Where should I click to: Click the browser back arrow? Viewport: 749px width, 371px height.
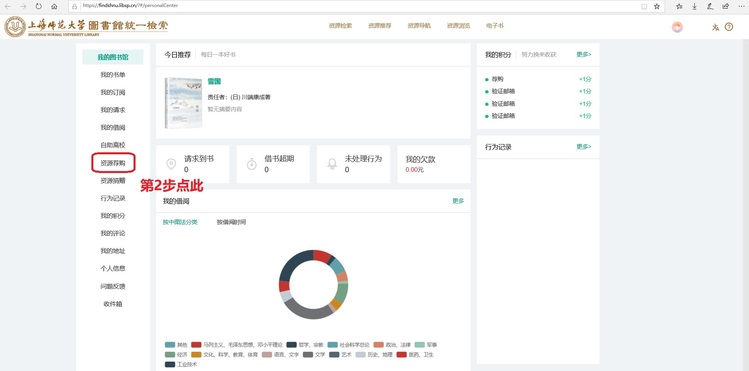point(8,6)
